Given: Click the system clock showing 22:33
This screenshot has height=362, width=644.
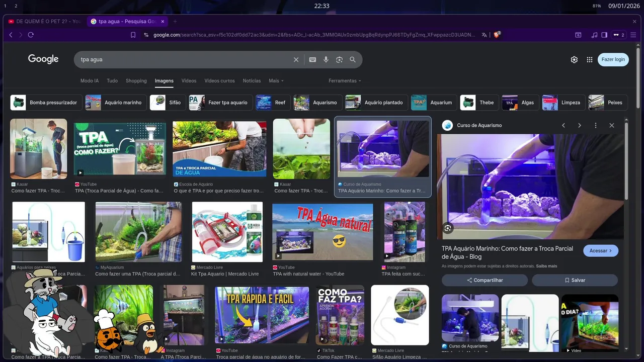Looking at the screenshot, I should click(x=322, y=6).
